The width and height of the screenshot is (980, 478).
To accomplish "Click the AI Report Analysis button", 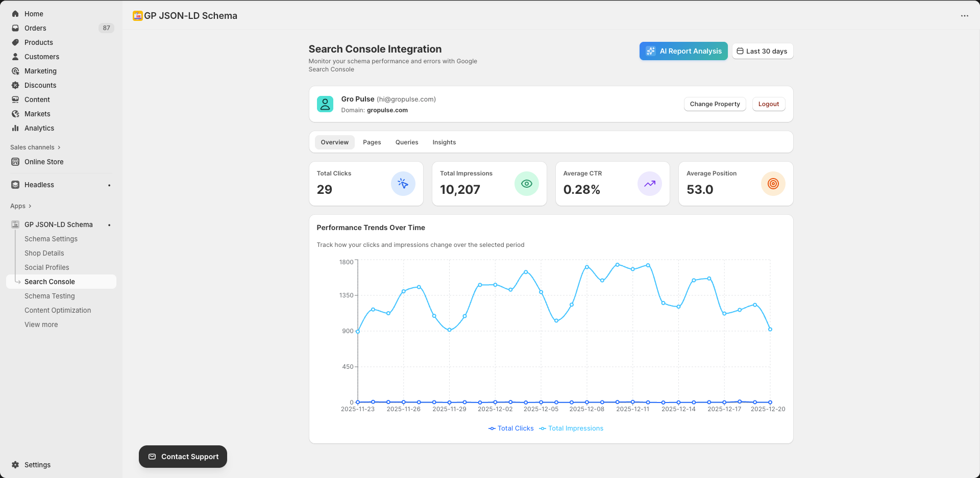I will click(683, 51).
